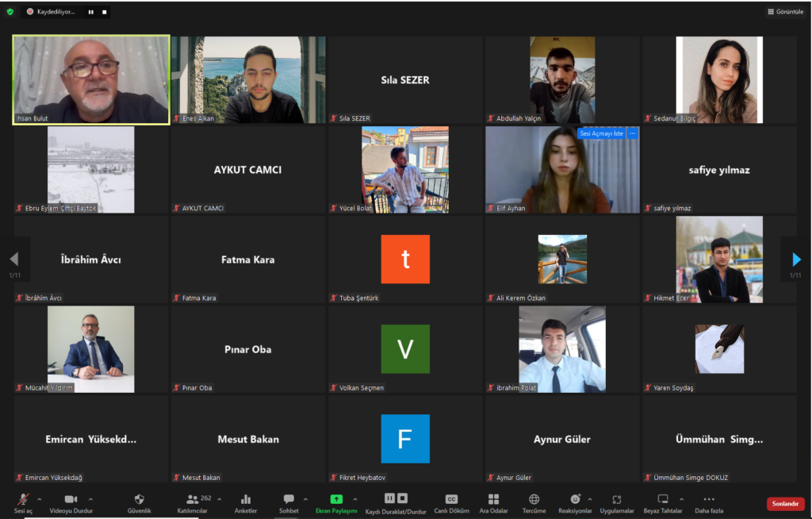The height and width of the screenshot is (519, 812).
Task: Click the red Sonlandır end button
Action: click(x=785, y=504)
